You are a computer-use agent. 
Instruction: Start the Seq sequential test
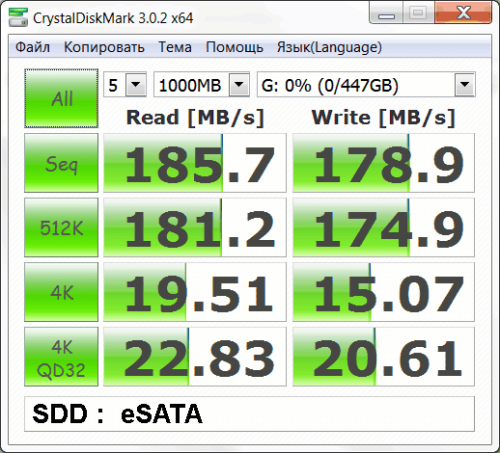click(61, 163)
